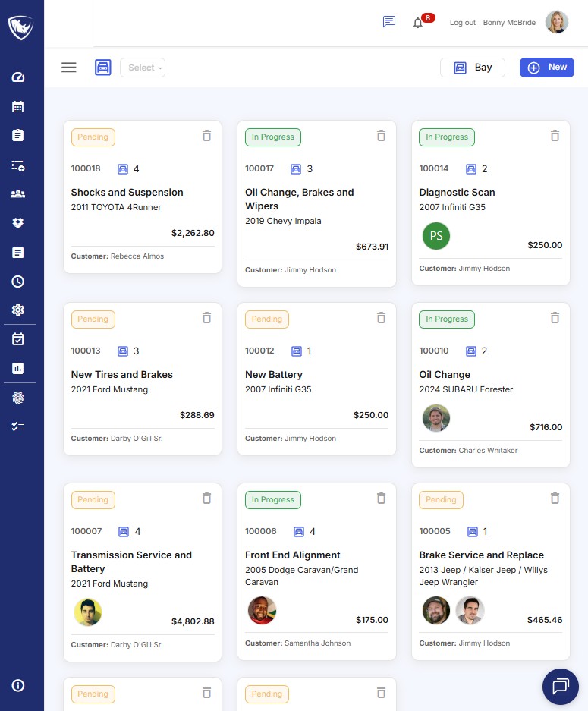Toggle the hamburger menu to collapse sidebar
This screenshot has width=588, height=711.
pos(69,68)
